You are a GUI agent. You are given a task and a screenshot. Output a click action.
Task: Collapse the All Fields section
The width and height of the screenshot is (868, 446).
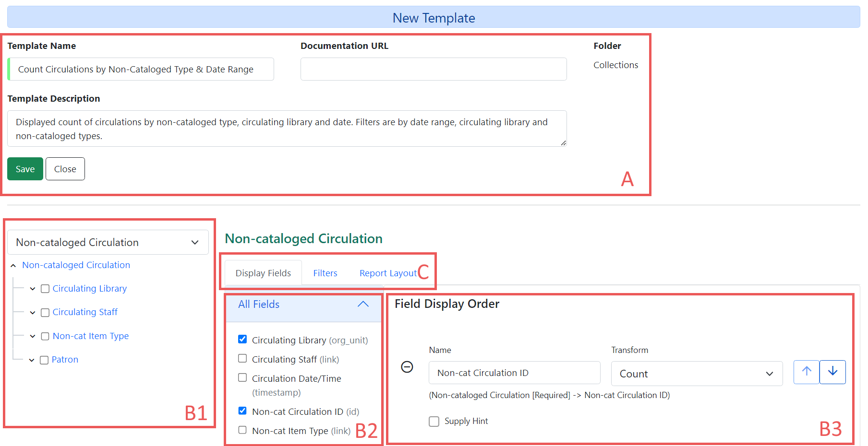click(x=363, y=304)
